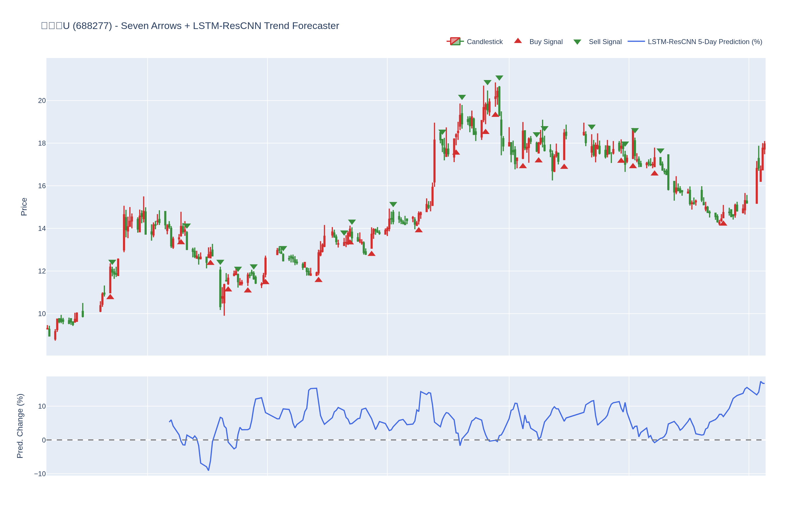Hide the Sell Signal trace via legend text
Image resolution: width=812 pixels, height=522 pixels.
click(x=605, y=42)
